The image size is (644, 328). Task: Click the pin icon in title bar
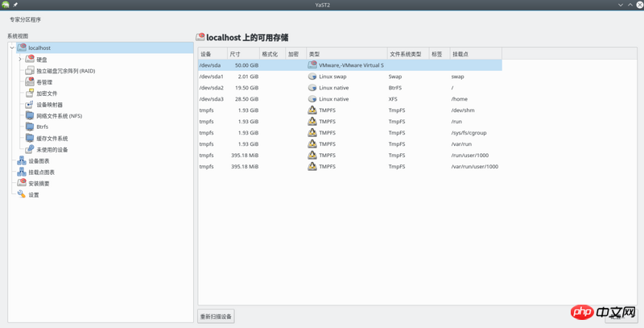click(x=15, y=5)
